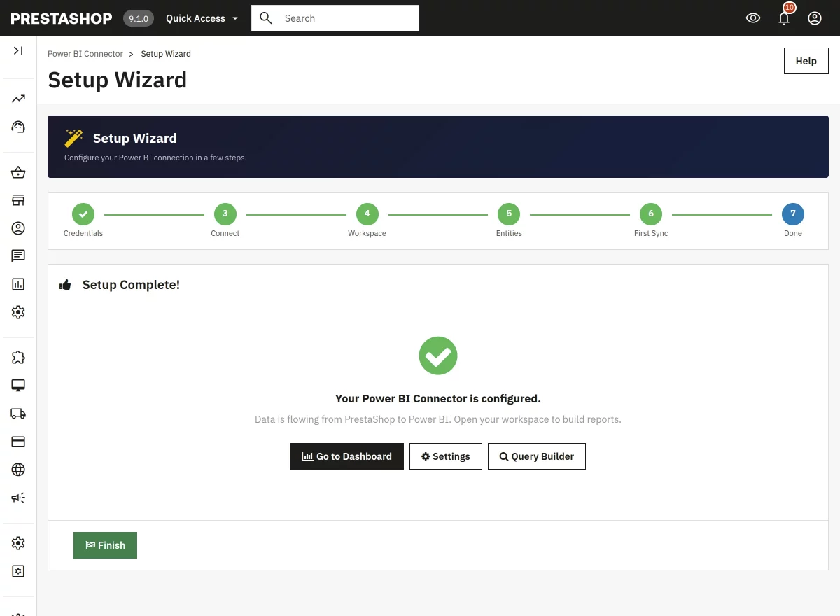Focus the top Search field
This screenshot has height=616, width=840.
[335, 18]
